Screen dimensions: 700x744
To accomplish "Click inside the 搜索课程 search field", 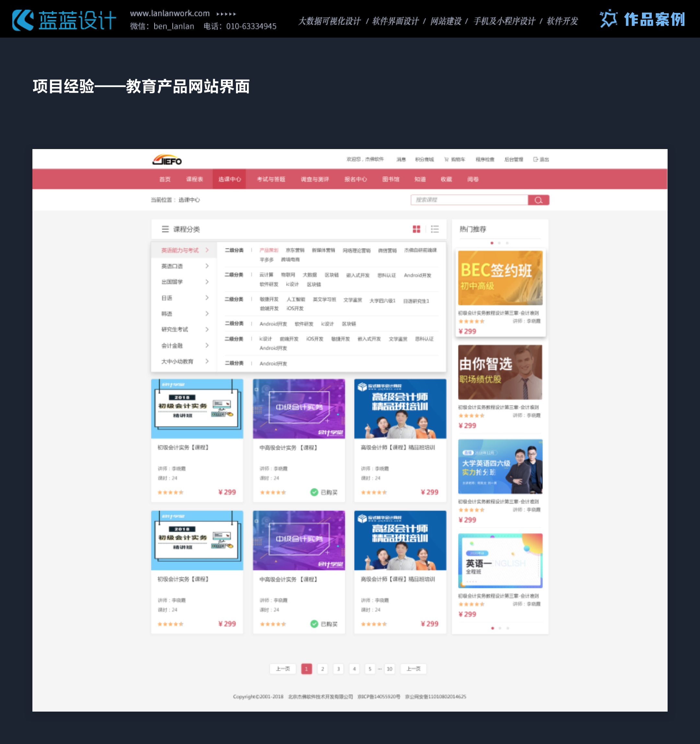I will click(x=468, y=200).
